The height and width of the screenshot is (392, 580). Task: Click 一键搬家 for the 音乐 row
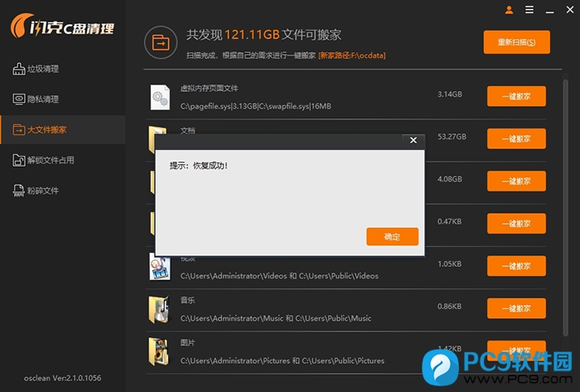coord(516,308)
